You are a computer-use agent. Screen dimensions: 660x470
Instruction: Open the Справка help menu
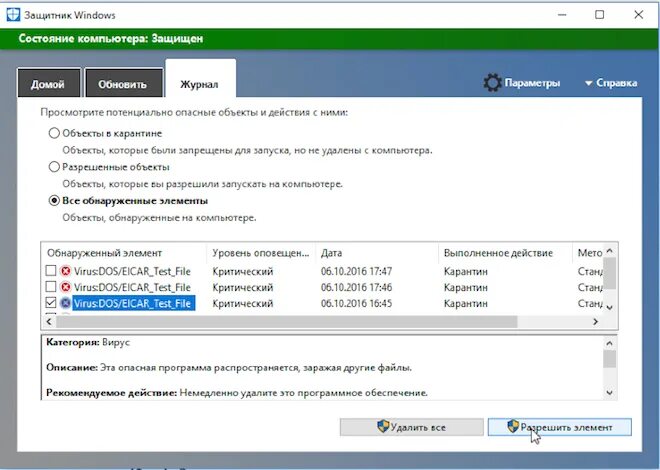click(x=611, y=83)
